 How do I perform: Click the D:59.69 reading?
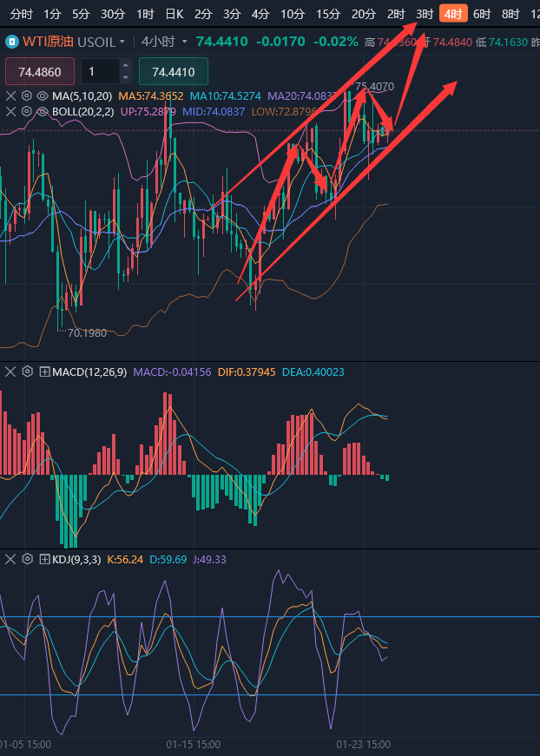pos(168,559)
